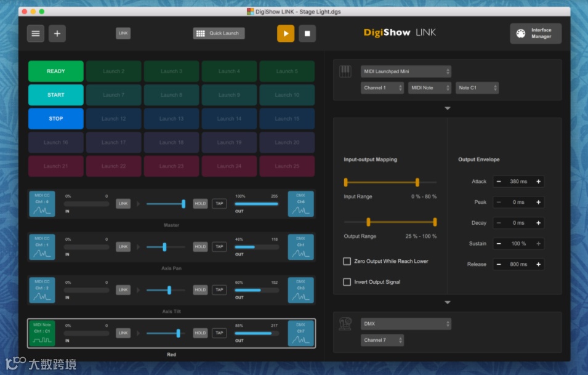
Task: Add a new slot with plus button
Action: click(x=57, y=34)
